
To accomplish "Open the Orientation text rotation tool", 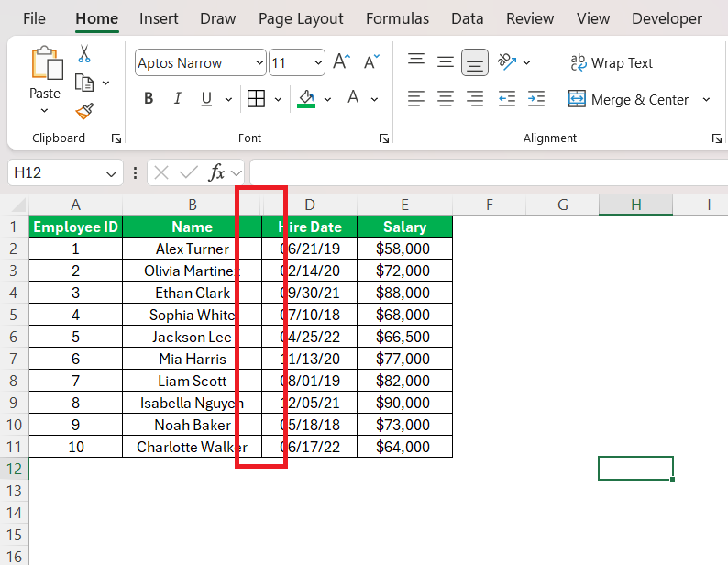I will click(506, 61).
